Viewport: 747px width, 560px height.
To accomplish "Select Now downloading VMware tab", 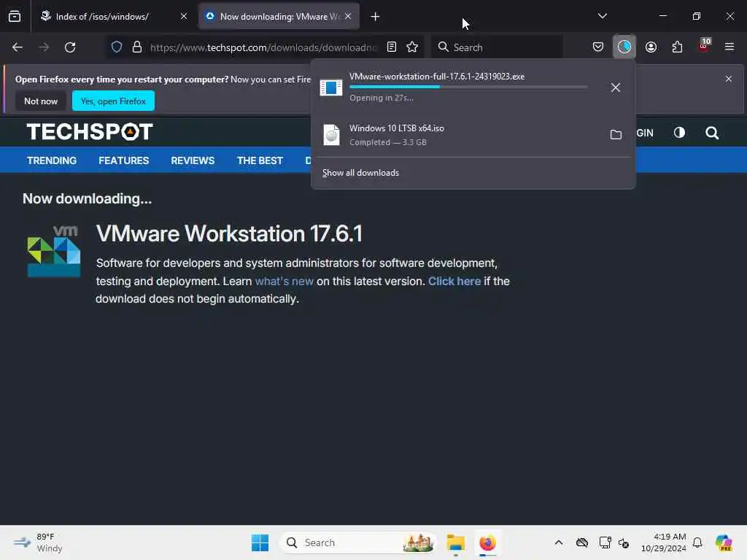I will (x=279, y=17).
